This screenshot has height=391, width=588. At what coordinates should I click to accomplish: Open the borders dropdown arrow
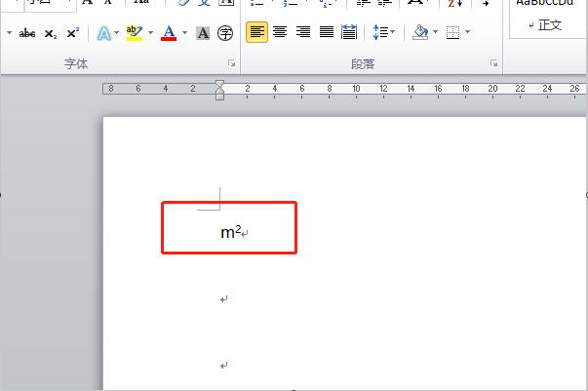[468, 32]
